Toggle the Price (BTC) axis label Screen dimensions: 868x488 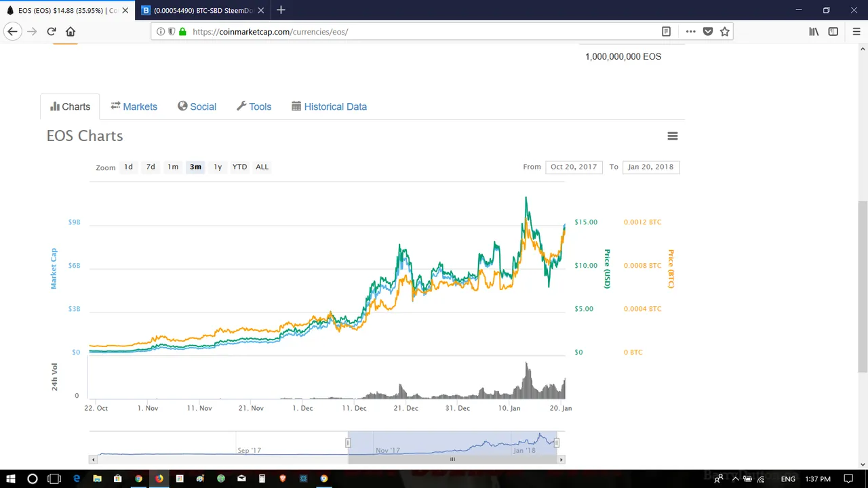click(x=671, y=269)
